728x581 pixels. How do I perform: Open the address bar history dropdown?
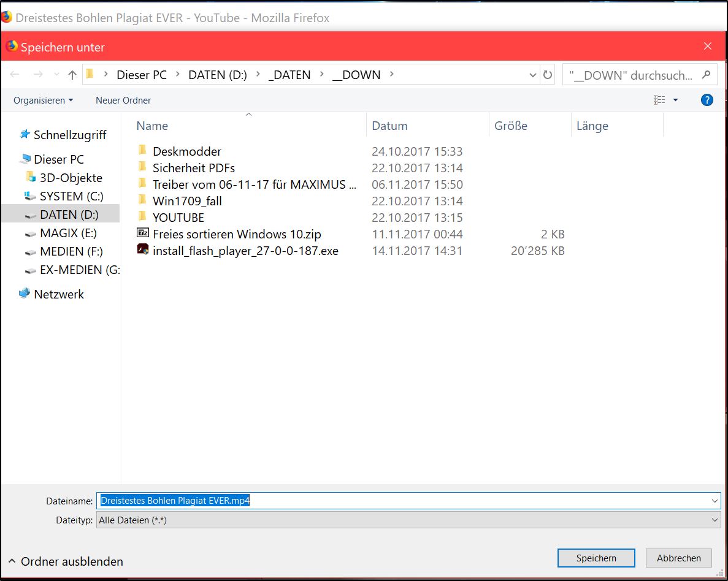[532, 75]
